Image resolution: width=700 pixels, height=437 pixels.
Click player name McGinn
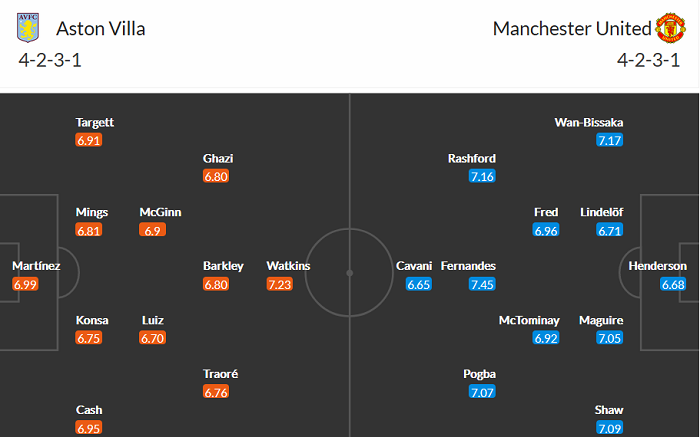[161, 212]
